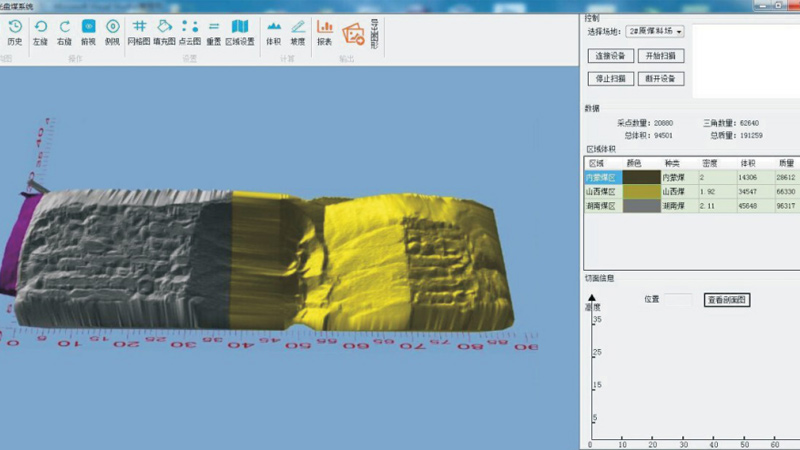Screen dimensions: 800x450
Task: Switch to side view using 侧视
Action: point(113,32)
